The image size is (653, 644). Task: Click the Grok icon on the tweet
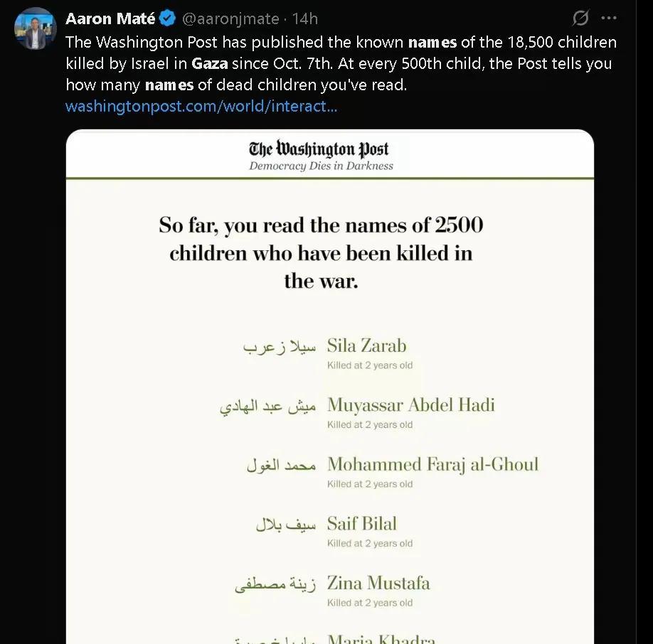(580, 18)
